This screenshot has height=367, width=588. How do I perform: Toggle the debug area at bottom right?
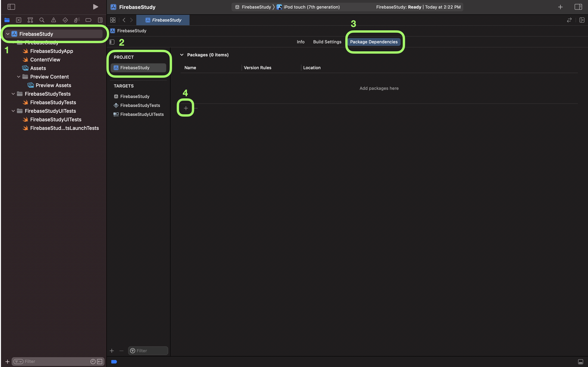(x=580, y=362)
